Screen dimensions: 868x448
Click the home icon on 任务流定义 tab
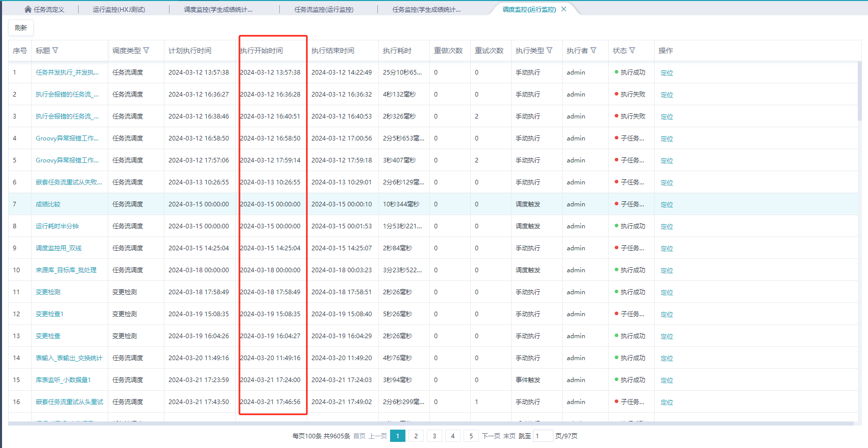click(28, 9)
